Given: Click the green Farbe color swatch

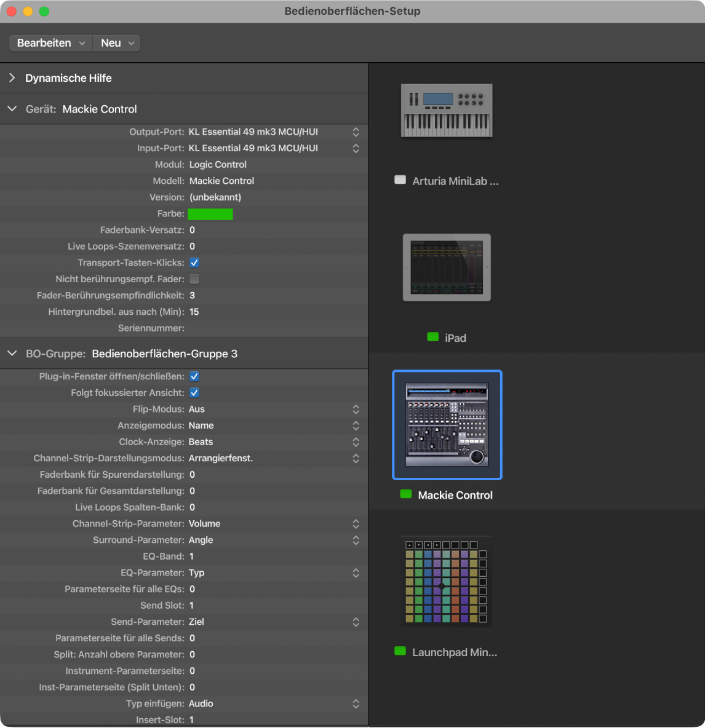Looking at the screenshot, I should coord(210,214).
